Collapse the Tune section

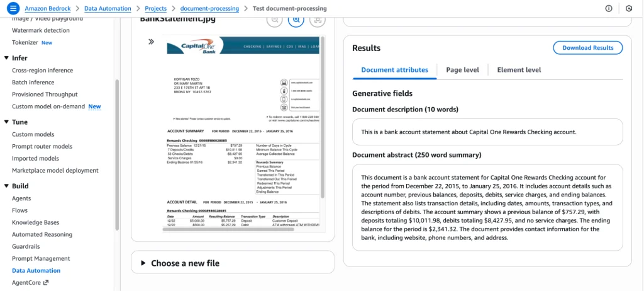tap(6, 122)
